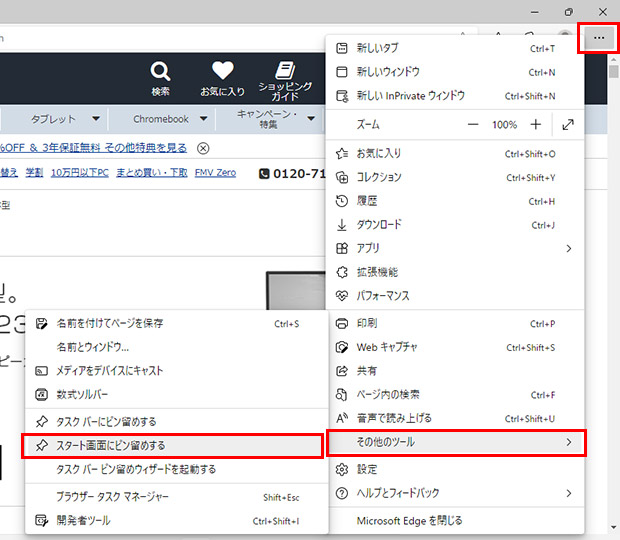Dismiss the promo banner with the X icon
The image size is (620, 540).
point(203,148)
